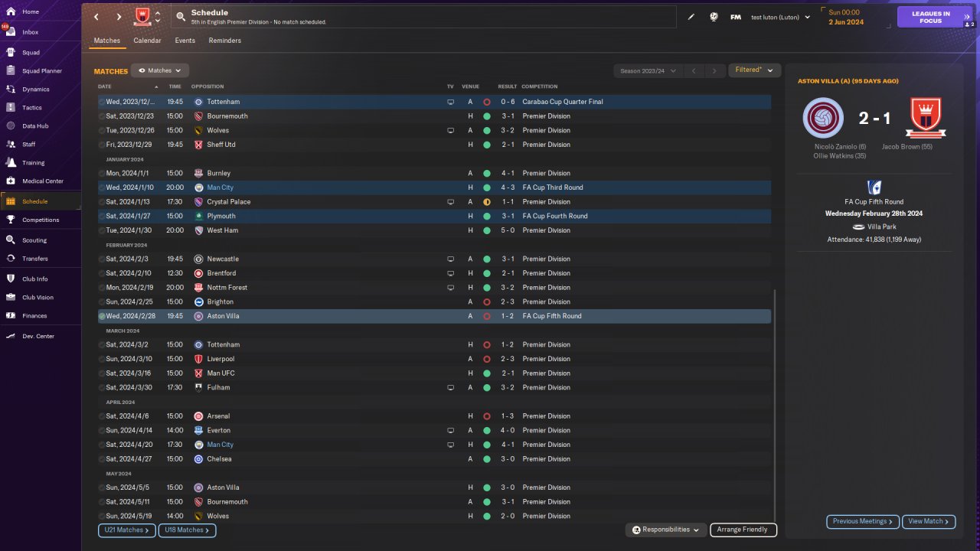
Task: Click the Aston Villa badge in the match panel
Action: pyautogui.click(x=823, y=118)
